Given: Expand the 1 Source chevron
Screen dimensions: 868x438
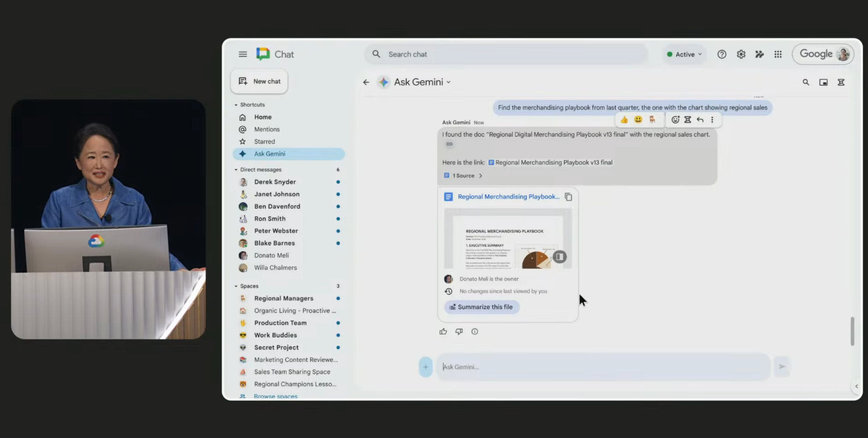Looking at the screenshot, I should tap(480, 176).
